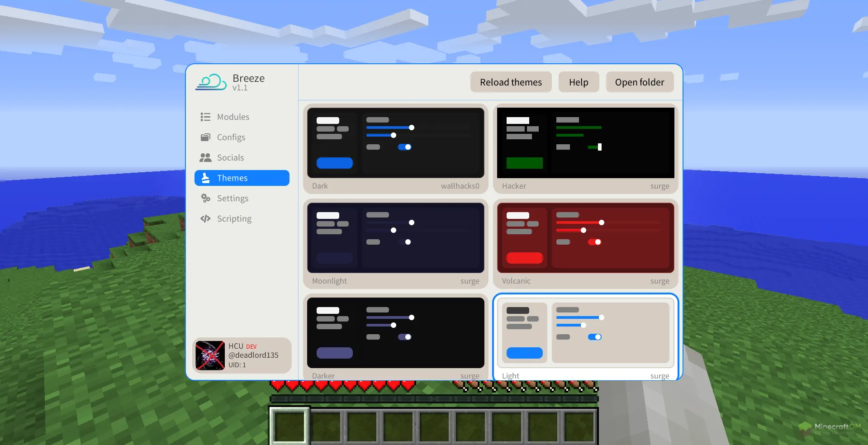868x445 pixels.
Task: Click the red slider in Volcanic preview
Action: pyautogui.click(x=579, y=222)
